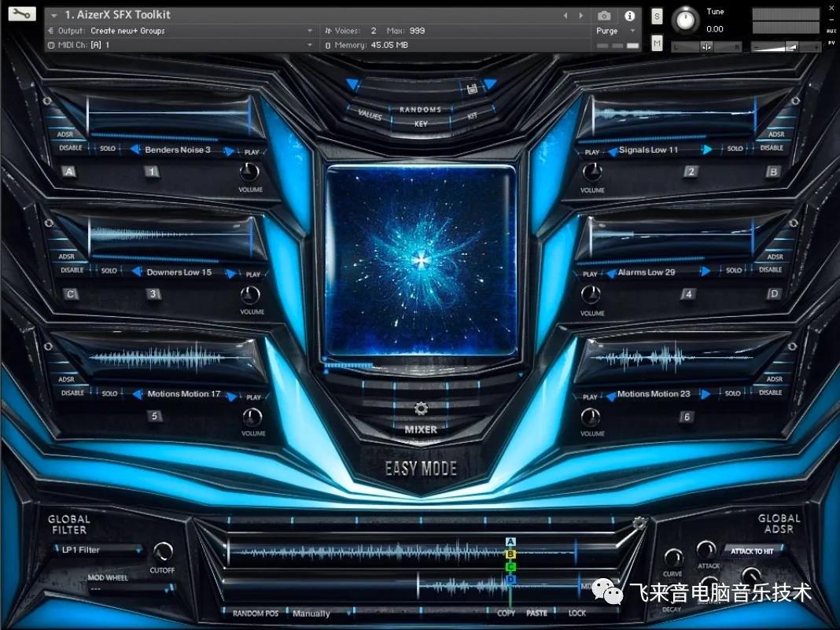840x630 pixels.
Task: Solo the Downers Low 15 layer
Action: [x=109, y=271]
